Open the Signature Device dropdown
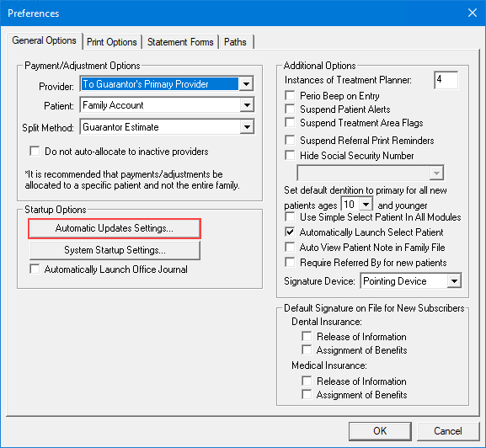The width and height of the screenshot is (486, 448). click(454, 281)
